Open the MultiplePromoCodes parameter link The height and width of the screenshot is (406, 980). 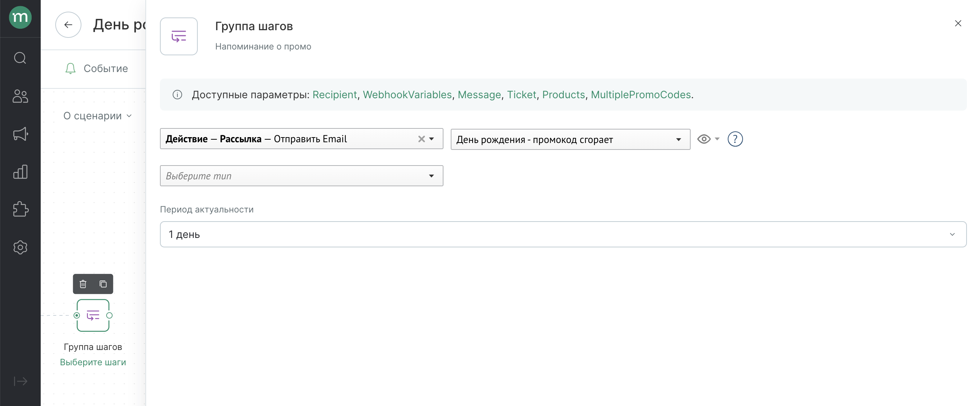(x=640, y=95)
